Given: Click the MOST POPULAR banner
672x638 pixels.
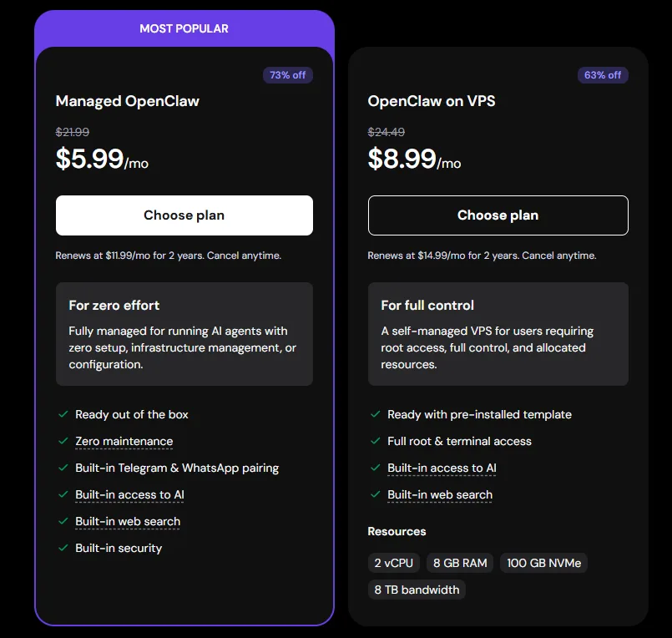Looking at the screenshot, I should pos(184,28).
